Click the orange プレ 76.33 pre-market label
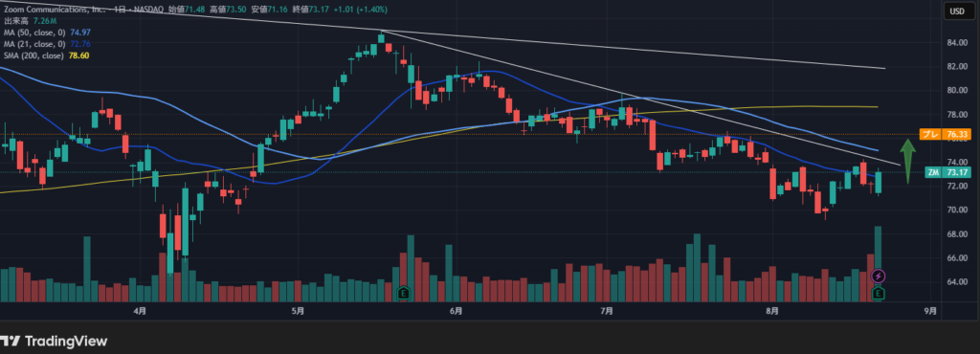Screen dimensions: 980x354 coord(945,134)
